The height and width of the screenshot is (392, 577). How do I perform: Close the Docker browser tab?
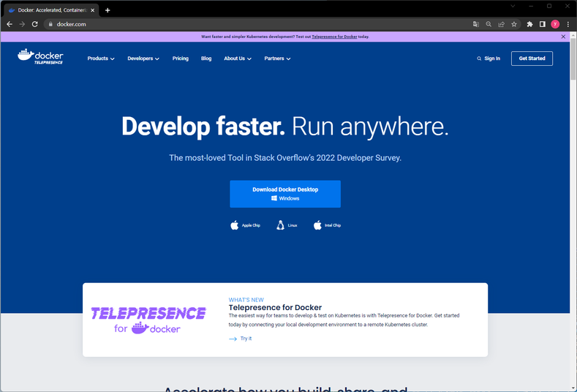coord(92,10)
